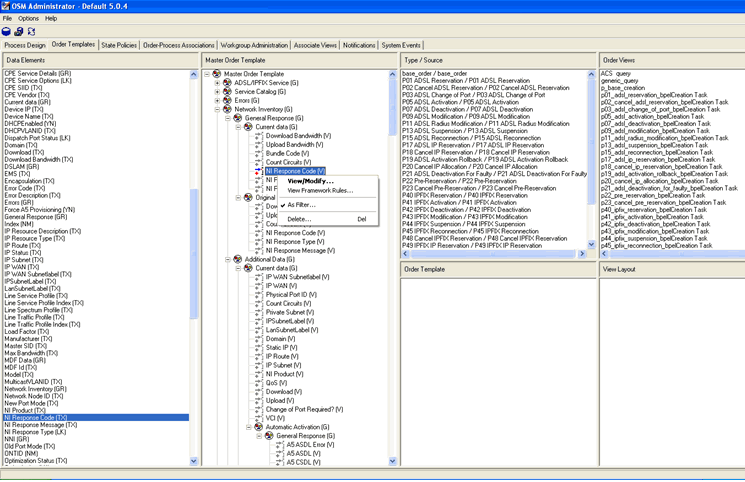
Task: Click the Download Bandwidth value node icon
Action: (x=258, y=136)
